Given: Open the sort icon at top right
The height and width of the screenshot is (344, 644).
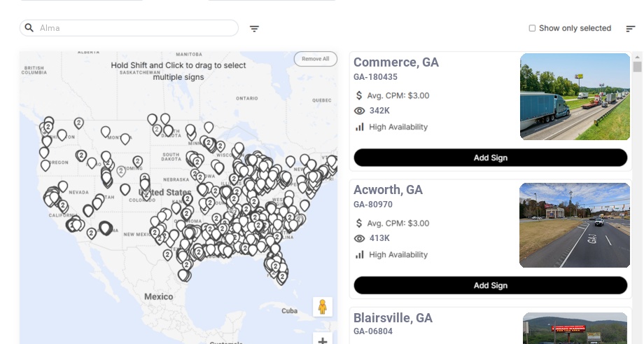Looking at the screenshot, I should [630, 29].
